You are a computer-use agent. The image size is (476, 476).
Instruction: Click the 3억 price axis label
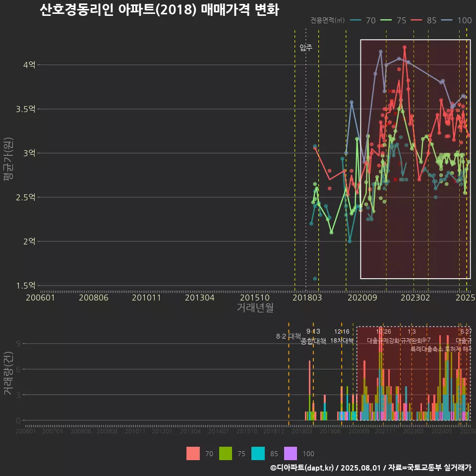(x=29, y=153)
